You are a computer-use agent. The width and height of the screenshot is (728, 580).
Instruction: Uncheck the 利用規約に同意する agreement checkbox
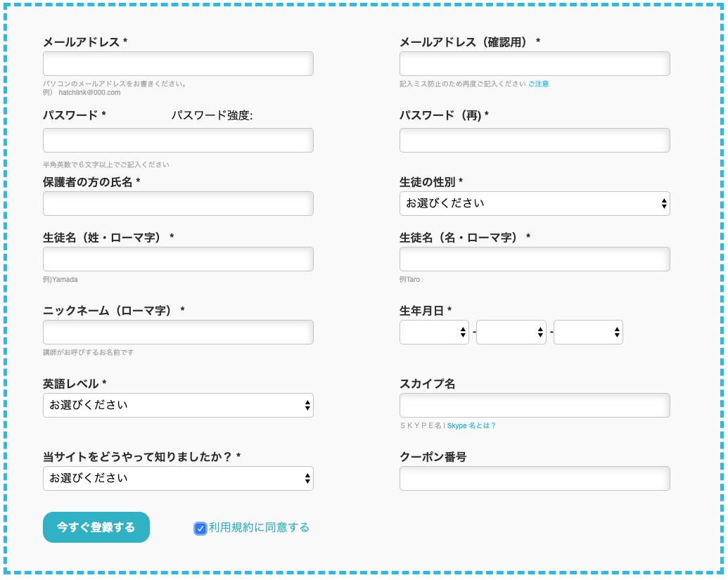pos(200,528)
